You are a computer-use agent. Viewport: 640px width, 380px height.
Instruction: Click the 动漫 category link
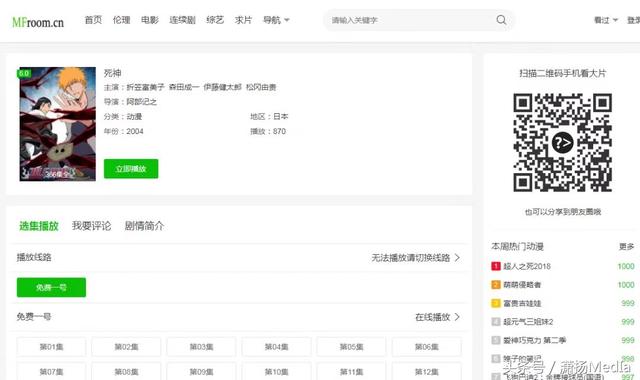(134, 116)
